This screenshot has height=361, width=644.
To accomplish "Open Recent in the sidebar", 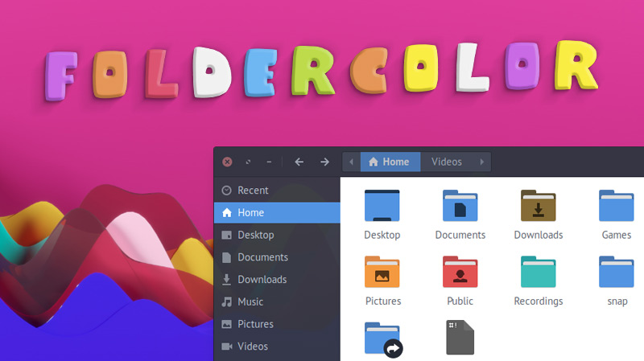I will click(253, 191).
